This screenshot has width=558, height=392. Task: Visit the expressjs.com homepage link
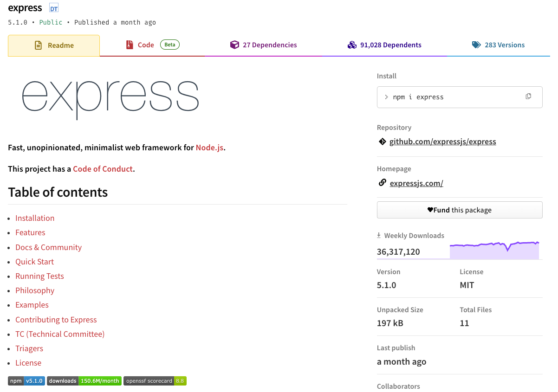416,183
